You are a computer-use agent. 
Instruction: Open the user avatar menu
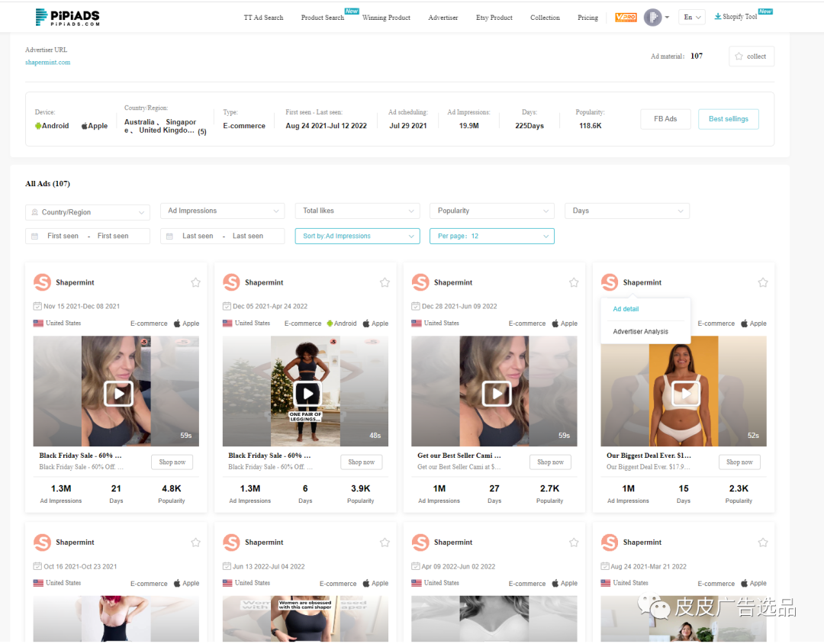click(x=652, y=18)
